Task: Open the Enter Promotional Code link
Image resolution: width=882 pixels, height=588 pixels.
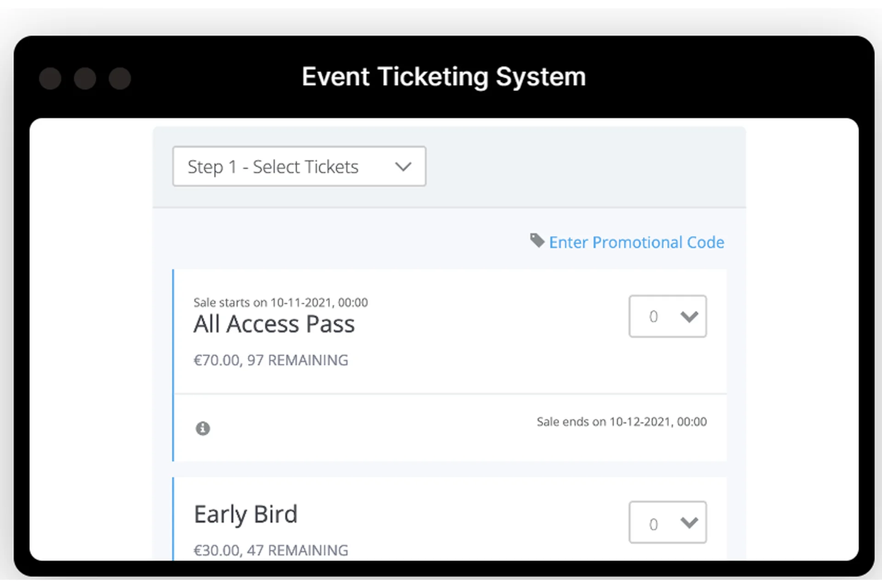Action: click(636, 242)
